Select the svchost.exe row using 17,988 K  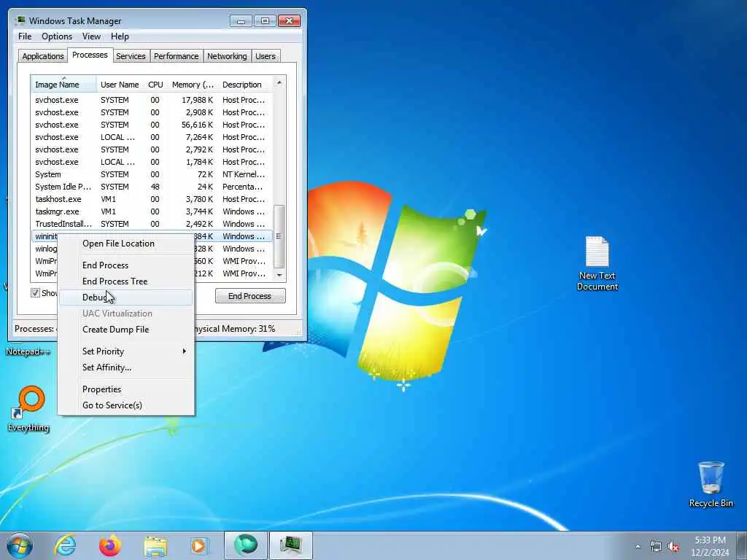(152, 100)
